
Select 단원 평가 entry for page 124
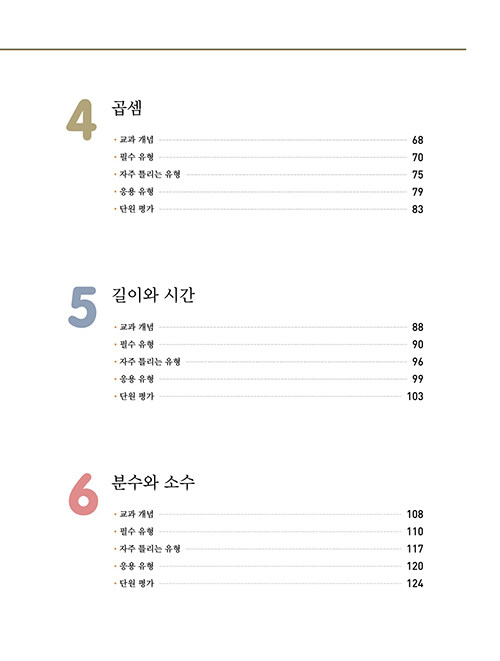point(137,583)
